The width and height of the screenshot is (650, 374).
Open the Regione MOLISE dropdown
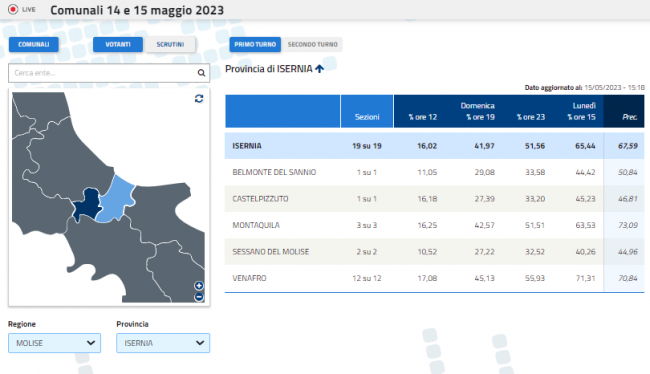tap(54, 343)
